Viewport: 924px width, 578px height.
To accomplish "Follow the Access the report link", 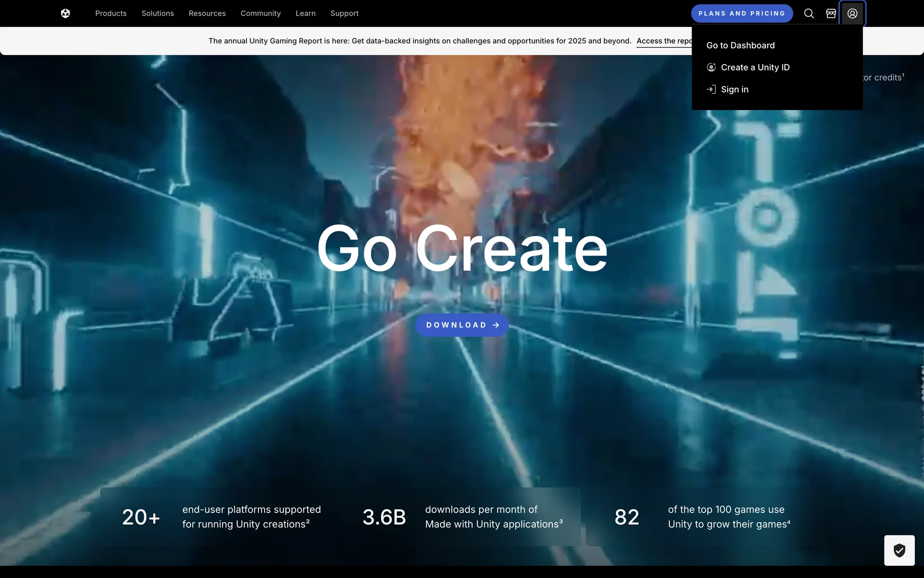I will (663, 41).
